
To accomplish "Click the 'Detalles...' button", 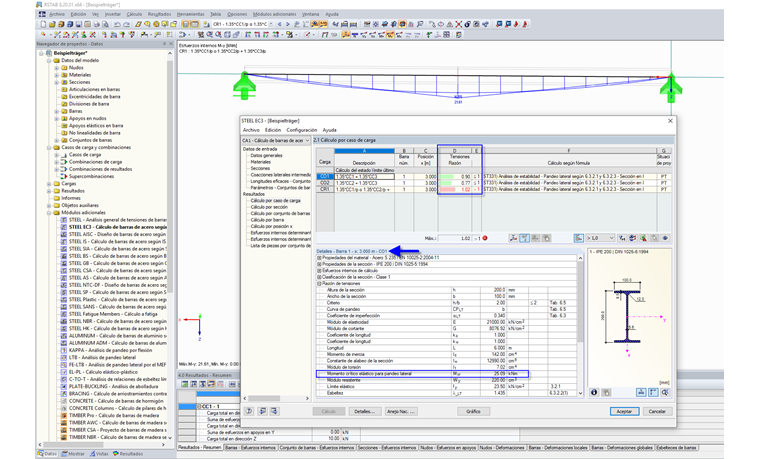I will point(363,411).
